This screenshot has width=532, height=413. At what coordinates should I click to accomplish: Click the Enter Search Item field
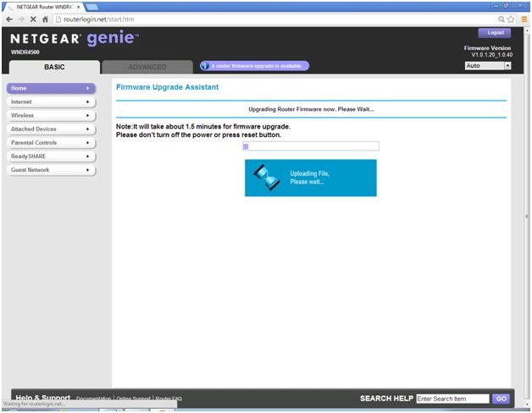coord(452,399)
